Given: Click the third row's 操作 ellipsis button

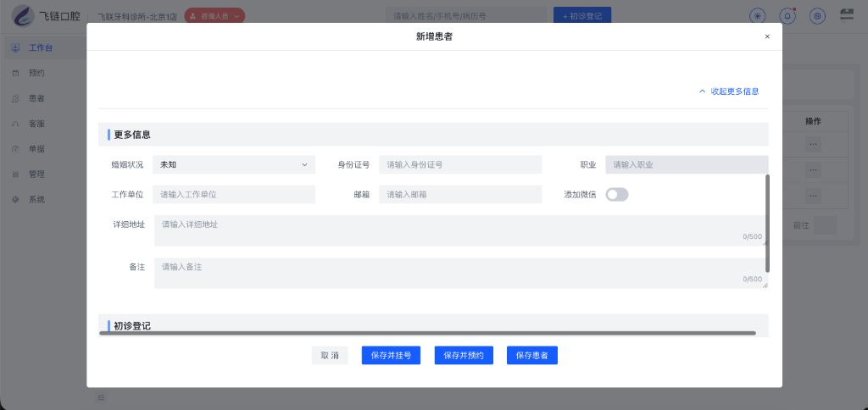Looking at the screenshot, I should 813,196.
